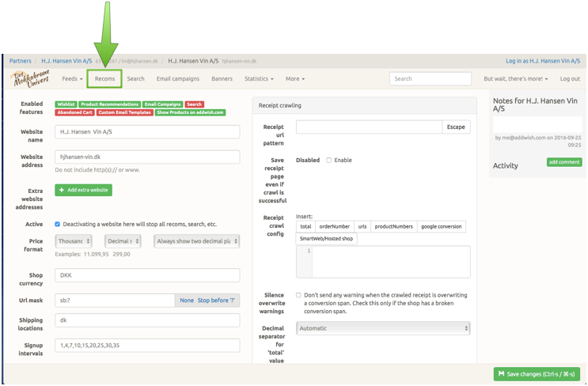Insert 'urls' into crawl config
The width and height of the screenshot is (588, 386).
(362, 227)
